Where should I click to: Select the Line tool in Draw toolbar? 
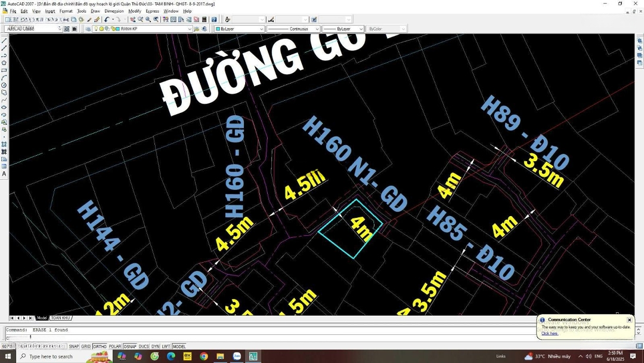pyautogui.click(x=4, y=41)
